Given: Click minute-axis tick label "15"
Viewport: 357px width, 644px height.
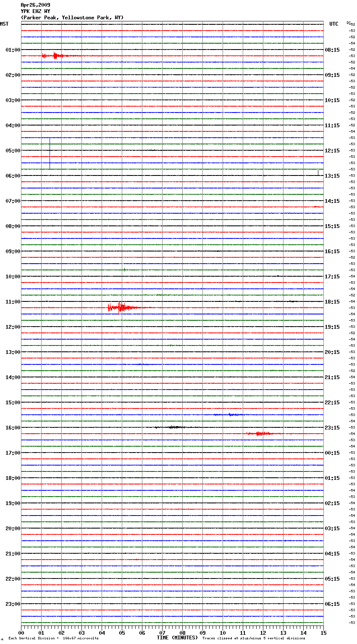Looking at the screenshot, I should pos(323,633).
